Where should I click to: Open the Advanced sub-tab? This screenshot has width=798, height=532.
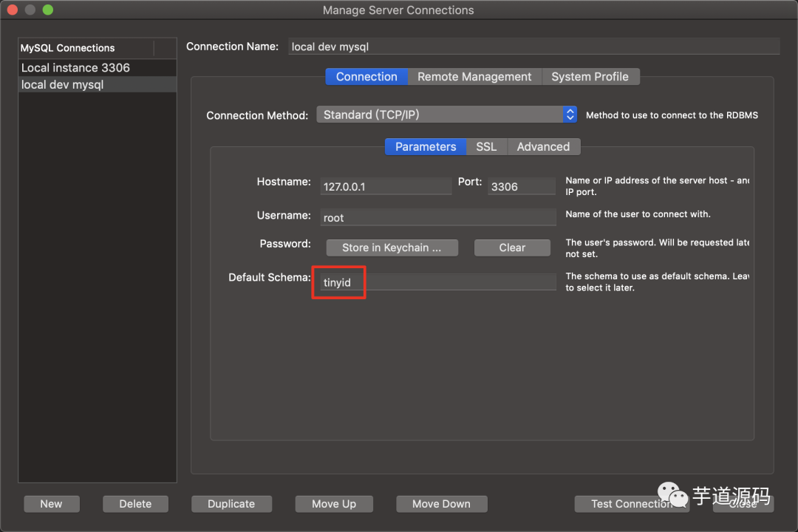pos(543,146)
